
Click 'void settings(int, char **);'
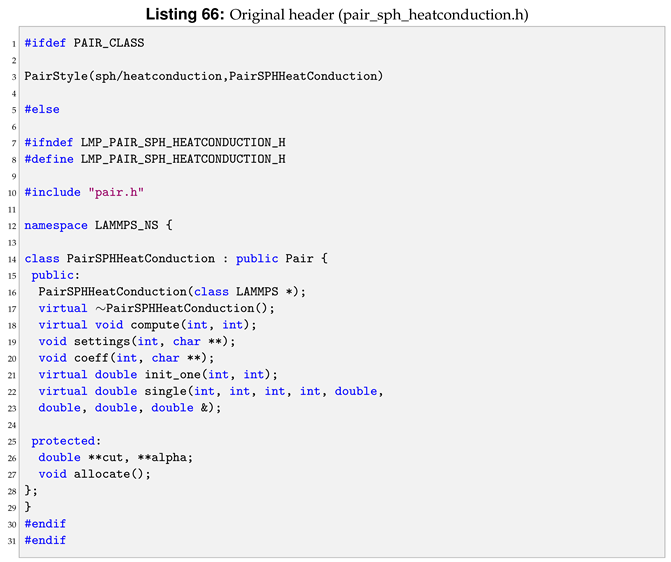point(137,342)
